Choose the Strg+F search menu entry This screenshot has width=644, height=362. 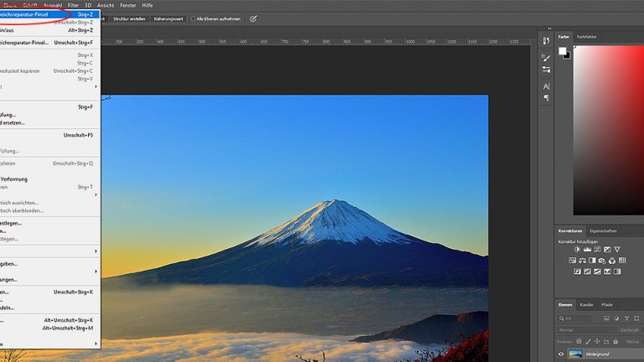pos(49,106)
